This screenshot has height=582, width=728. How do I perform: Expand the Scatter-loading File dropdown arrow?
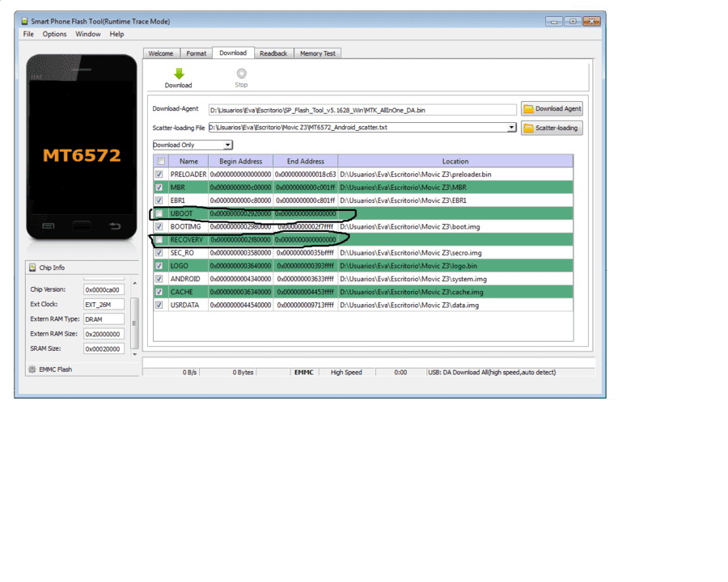(x=511, y=127)
